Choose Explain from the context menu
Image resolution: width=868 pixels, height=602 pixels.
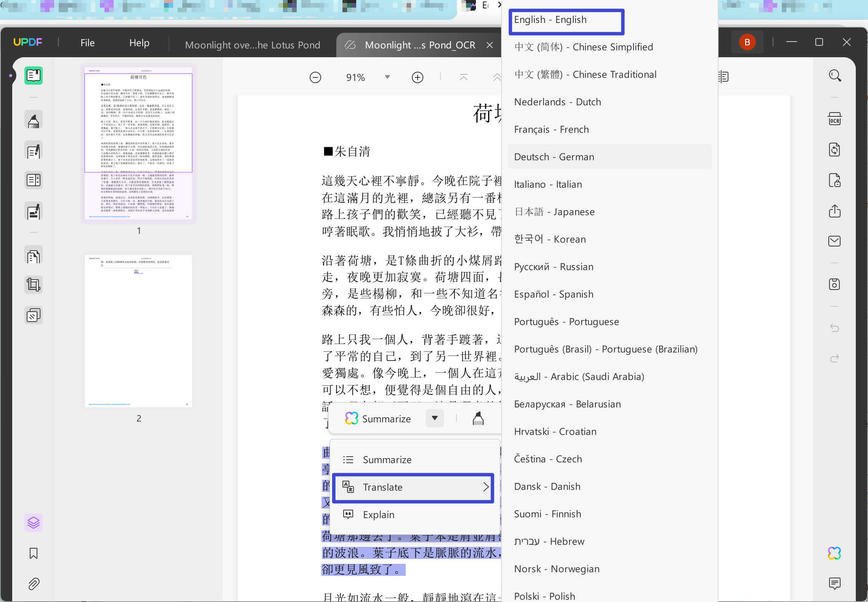click(x=378, y=514)
